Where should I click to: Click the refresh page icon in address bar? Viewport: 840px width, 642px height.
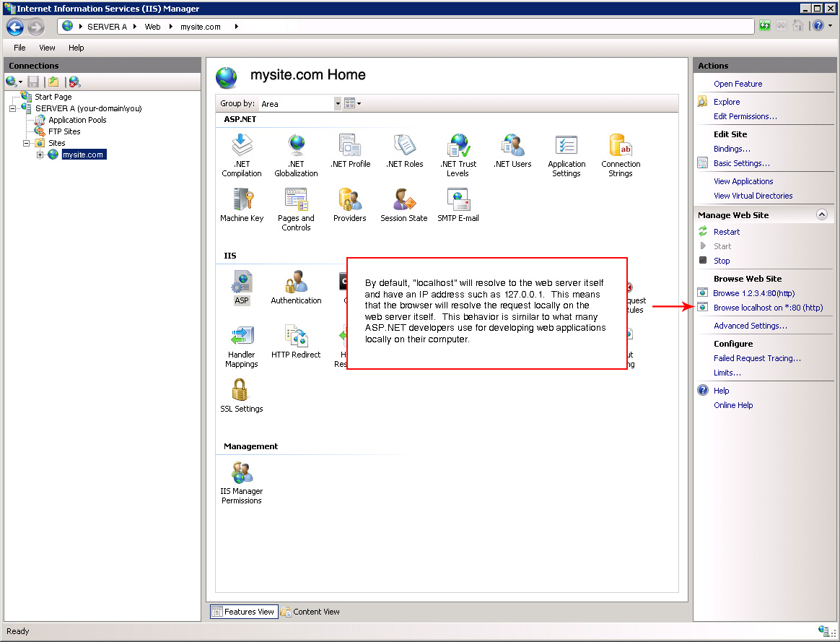[764, 26]
